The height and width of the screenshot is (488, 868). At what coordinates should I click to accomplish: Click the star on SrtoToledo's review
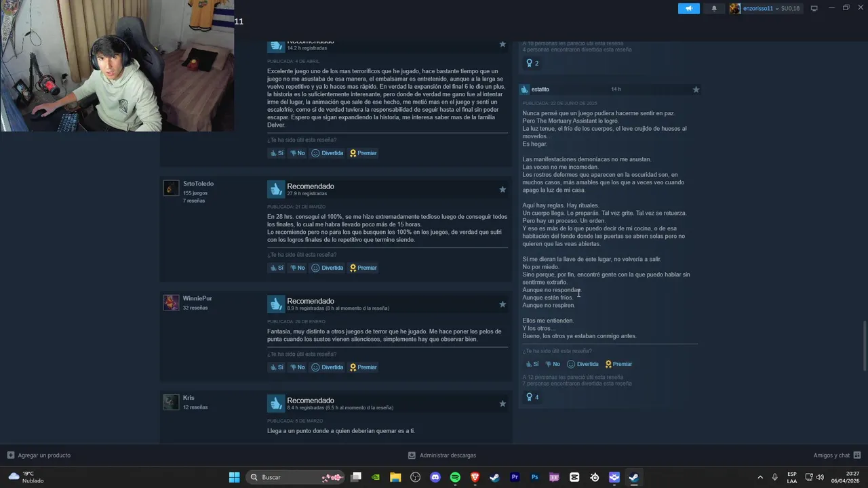tap(502, 189)
